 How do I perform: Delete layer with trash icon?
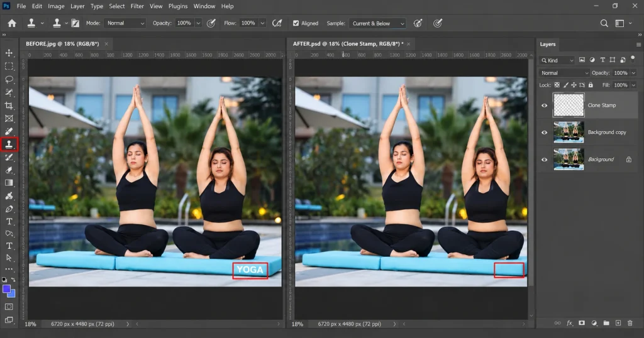630,323
